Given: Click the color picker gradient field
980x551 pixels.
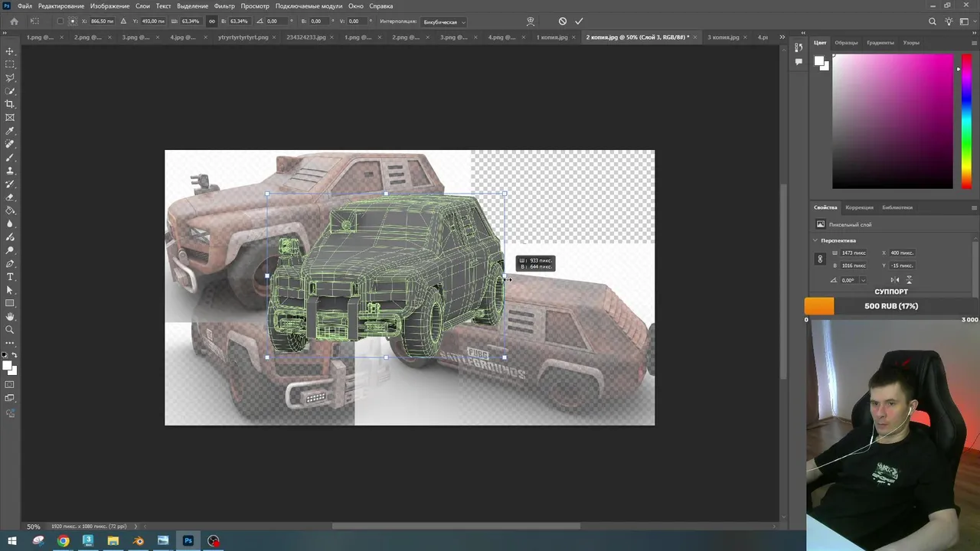Looking at the screenshot, I should pos(893,122).
